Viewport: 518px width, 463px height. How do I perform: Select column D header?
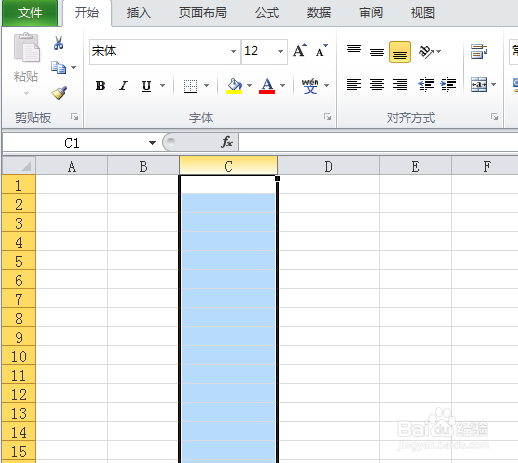tap(328, 166)
